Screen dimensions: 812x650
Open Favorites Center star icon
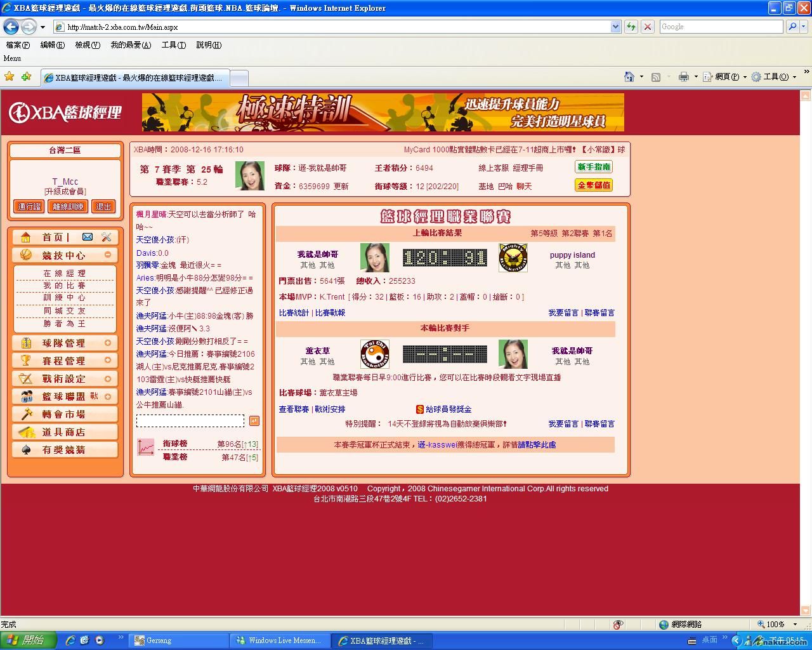point(10,77)
